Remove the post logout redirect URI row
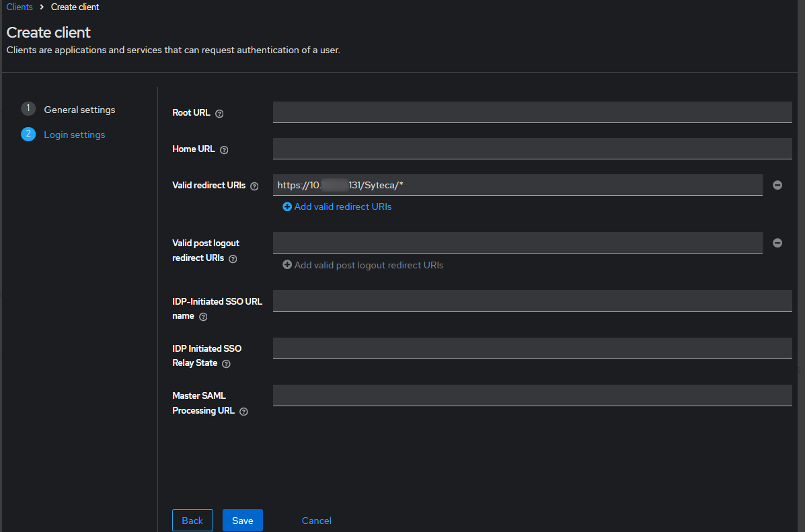The image size is (805, 532). pos(777,243)
